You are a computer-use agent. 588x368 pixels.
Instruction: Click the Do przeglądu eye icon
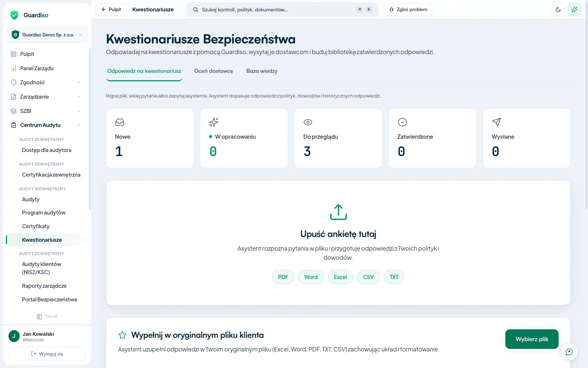click(308, 122)
